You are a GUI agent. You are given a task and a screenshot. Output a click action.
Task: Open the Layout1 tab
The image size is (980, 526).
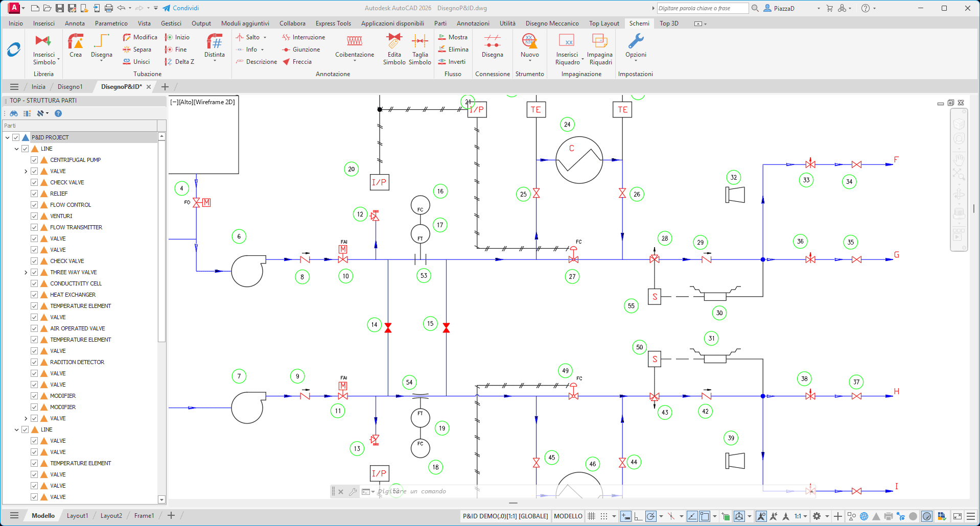[77, 516]
